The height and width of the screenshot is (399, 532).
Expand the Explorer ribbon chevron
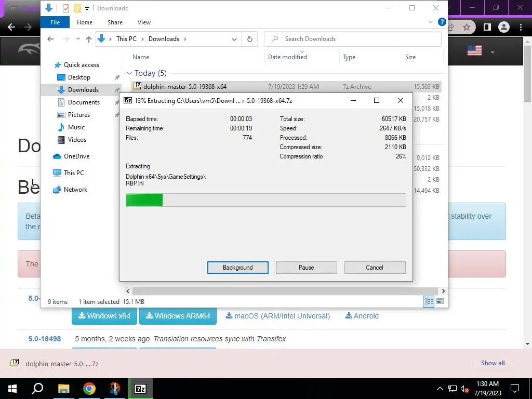tap(431, 22)
